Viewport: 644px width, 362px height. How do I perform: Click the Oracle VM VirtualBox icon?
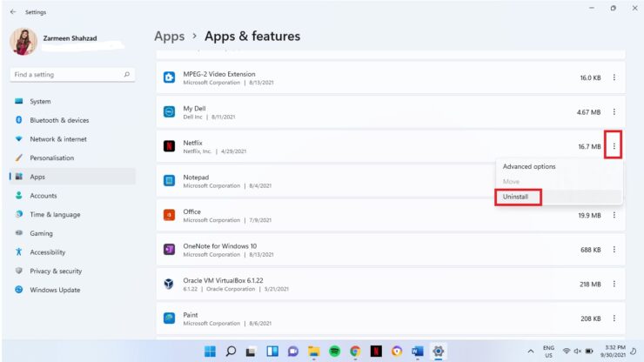click(x=169, y=284)
